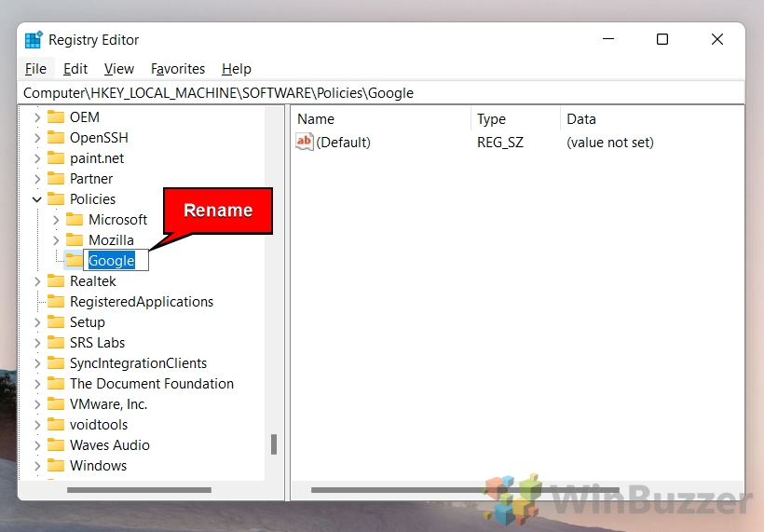Open the Help menu
Viewport: 764px width, 532px height.
(x=237, y=69)
